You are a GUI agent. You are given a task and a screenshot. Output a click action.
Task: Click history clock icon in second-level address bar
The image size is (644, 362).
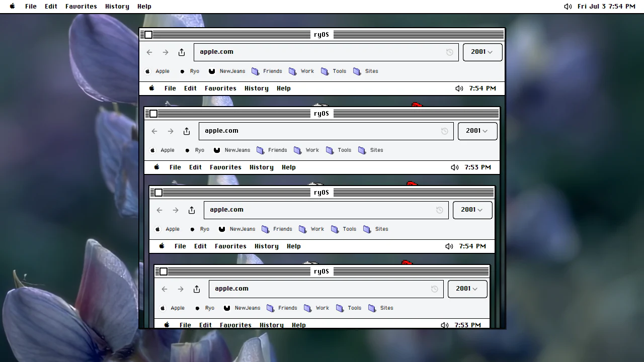click(444, 131)
